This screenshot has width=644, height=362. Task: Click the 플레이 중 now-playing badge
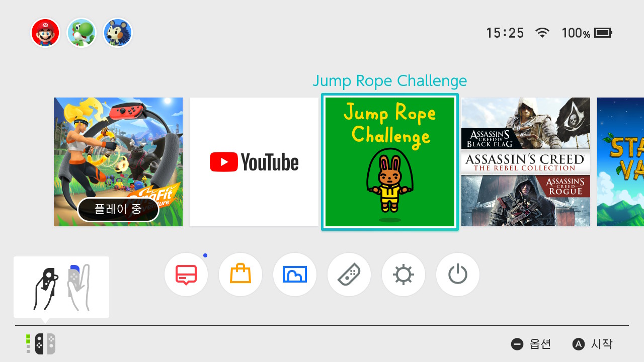click(118, 209)
